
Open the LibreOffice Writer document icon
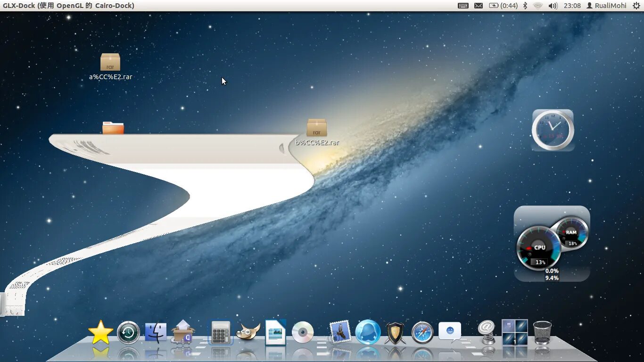tap(275, 332)
